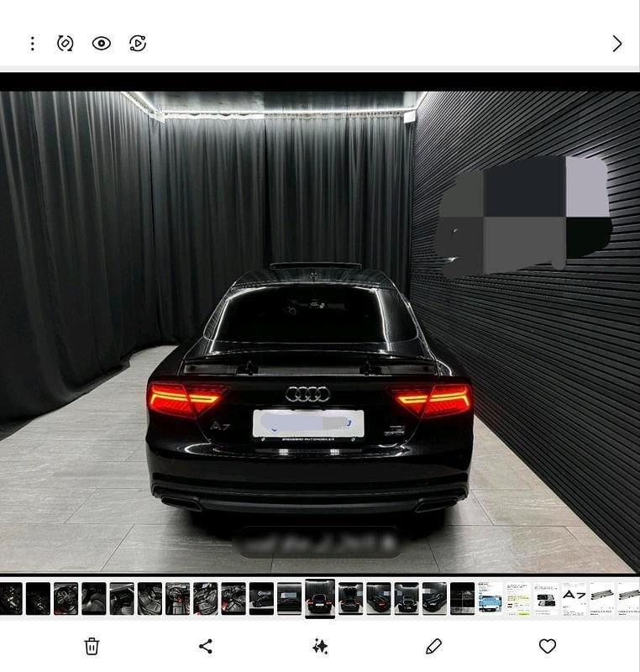Image resolution: width=640 pixels, height=672 pixels.
Task: Select the yellow-highlighted document thumbnail
Action: (518, 598)
